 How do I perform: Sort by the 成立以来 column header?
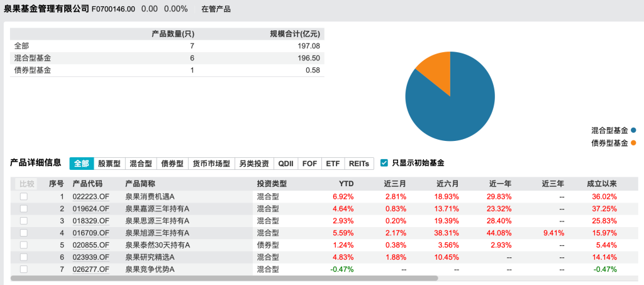coord(602,184)
